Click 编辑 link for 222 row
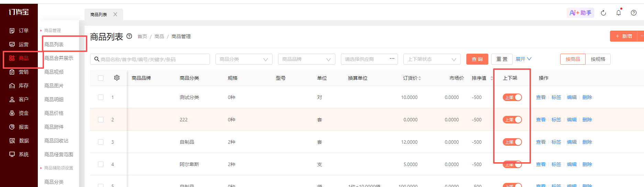Viewport: 644px width, 187px height. click(x=572, y=120)
